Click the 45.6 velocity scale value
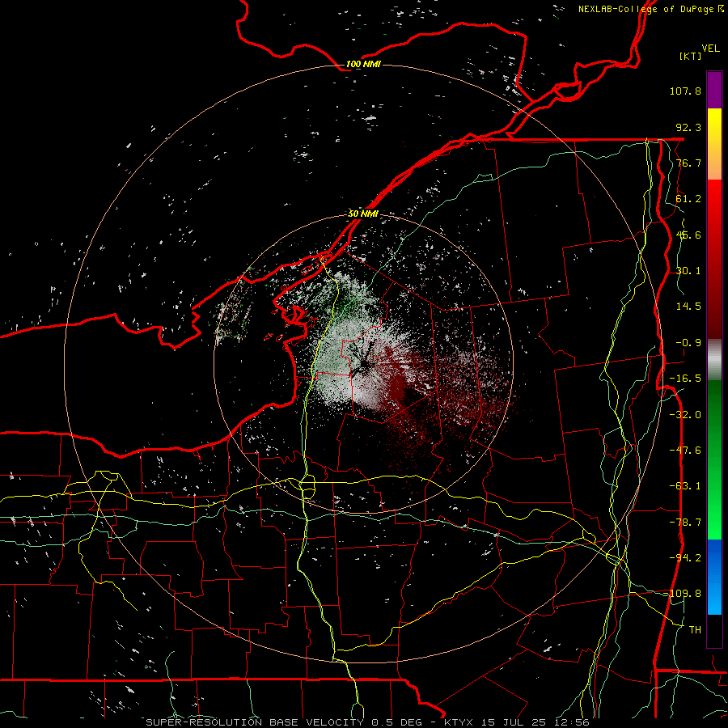The image size is (728, 728). 688,235
